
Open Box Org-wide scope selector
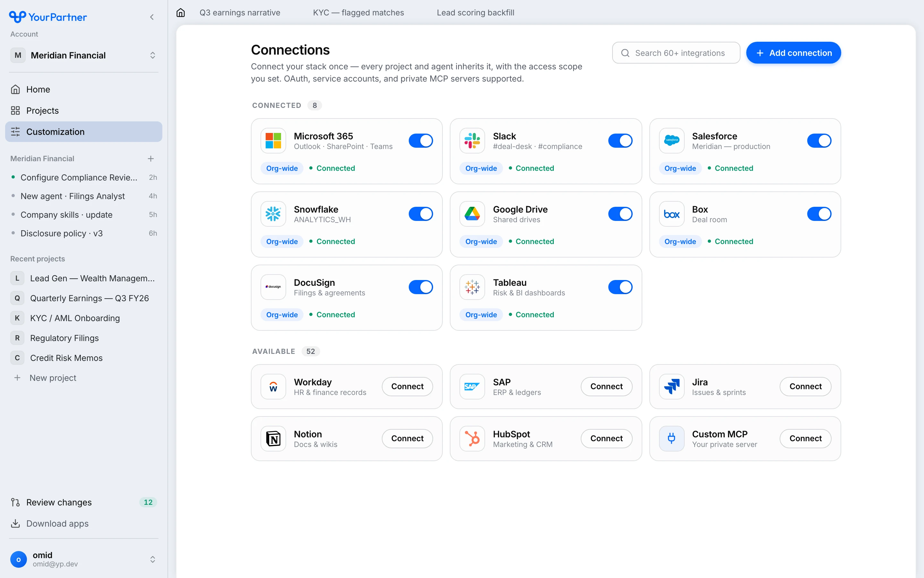pos(680,241)
